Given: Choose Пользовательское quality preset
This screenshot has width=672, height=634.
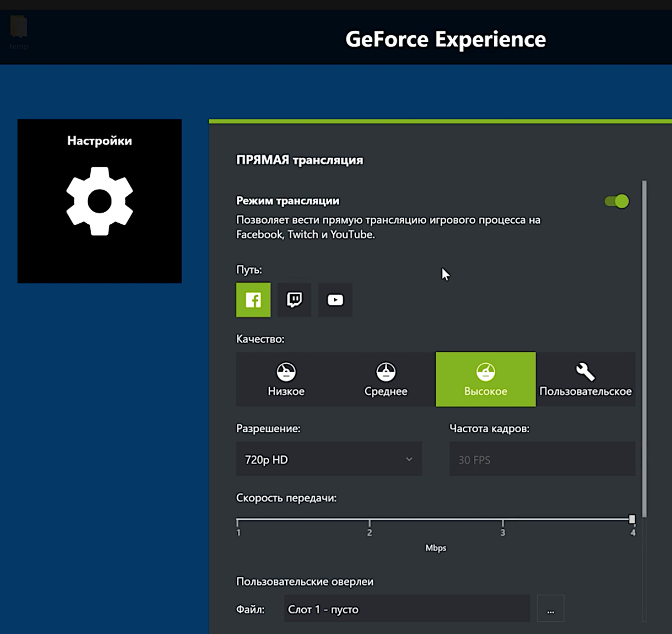Looking at the screenshot, I should 585,379.
